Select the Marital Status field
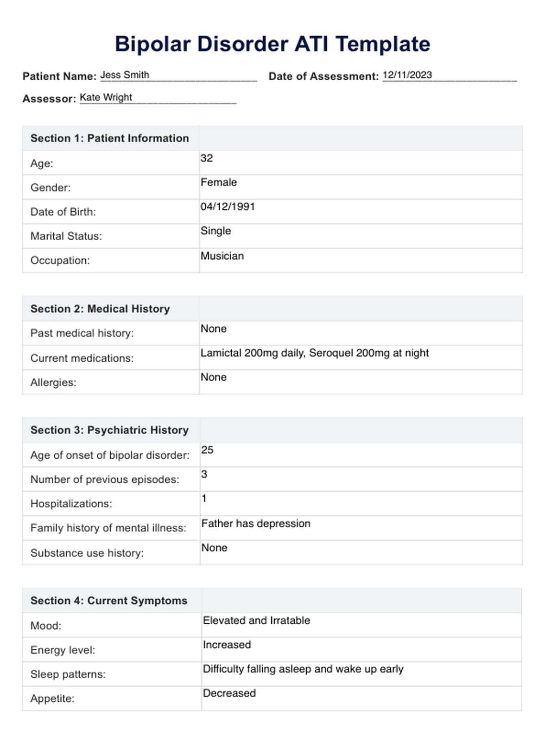Screen dimensions: 545x756 pyautogui.click(x=361, y=236)
